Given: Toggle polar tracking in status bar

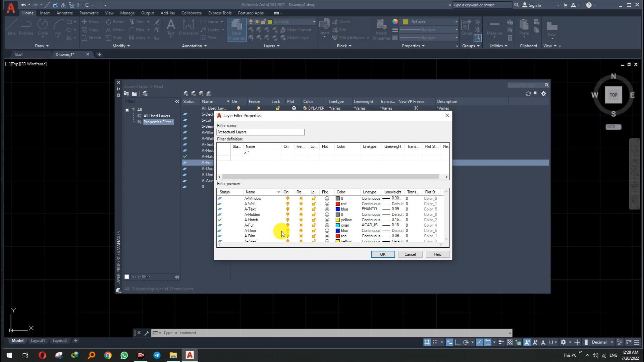Looking at the screenshot, I should pyautogui.click(x=466, y=342).
